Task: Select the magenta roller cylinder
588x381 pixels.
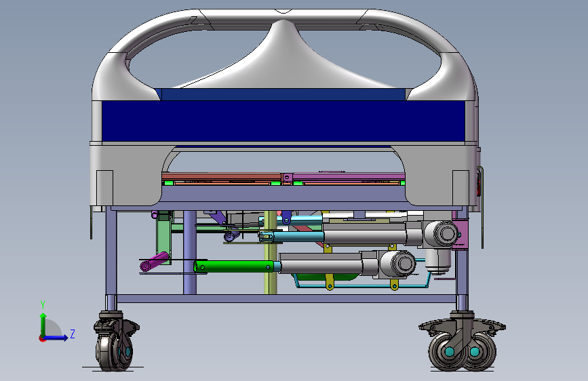Action: 154,262
